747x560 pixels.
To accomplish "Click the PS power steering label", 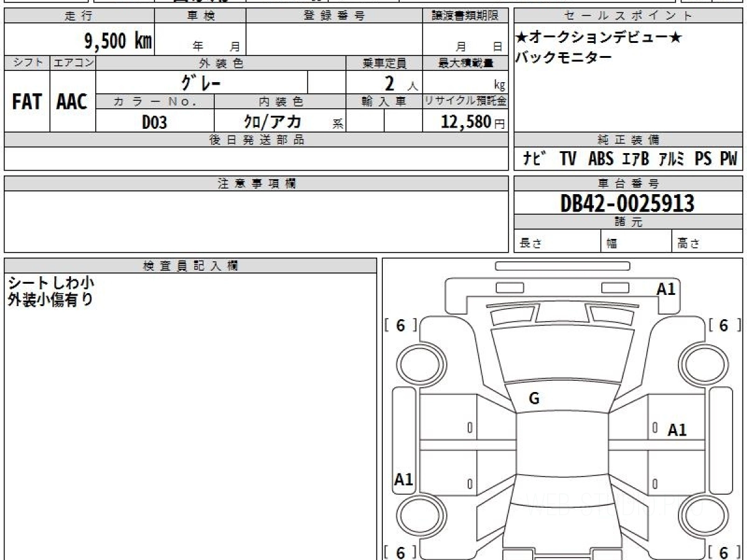I will click(x=703, y=159).
